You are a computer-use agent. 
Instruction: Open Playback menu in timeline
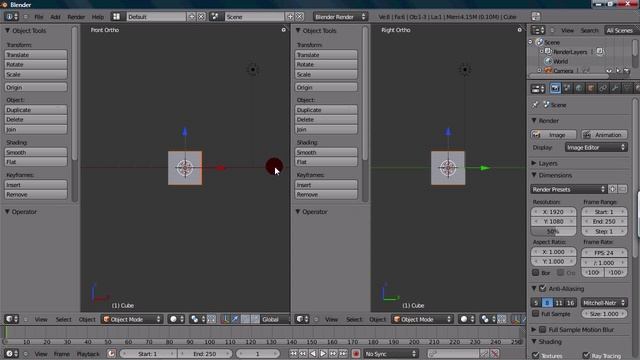(x=88, y=353)
